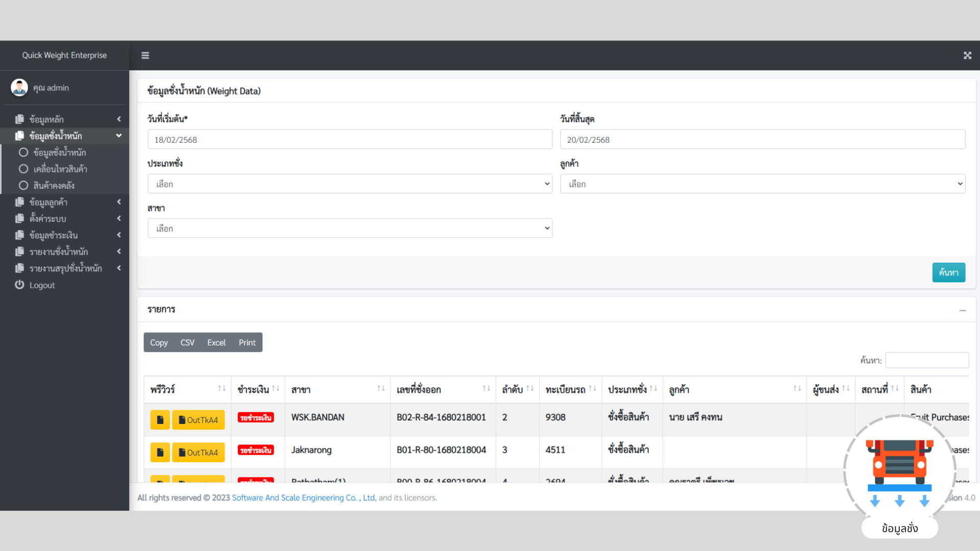Open the ประเภทชั่ง dropdown
The width and height of the screenshot is (980, 551).
point(350,184)
